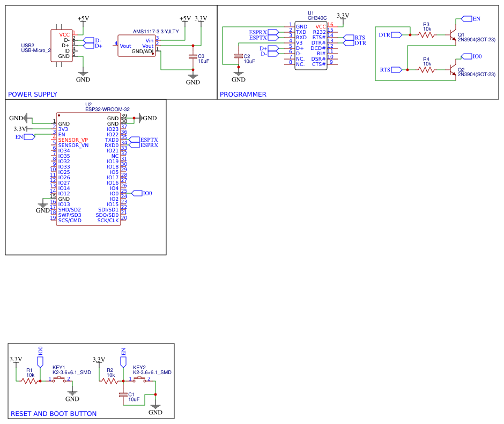Select the DTR net port left of R3
504x424 pixels.
click(x=390, y=35)
